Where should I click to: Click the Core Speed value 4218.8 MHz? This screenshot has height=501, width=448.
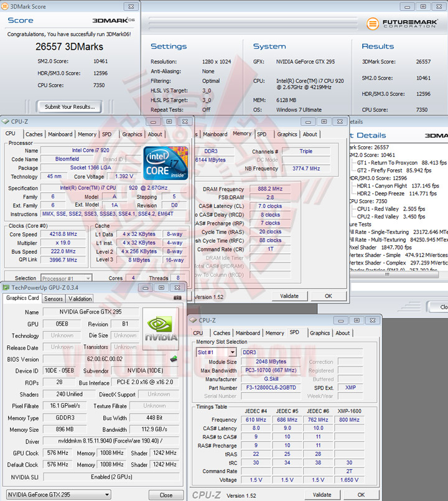[63, 234]
